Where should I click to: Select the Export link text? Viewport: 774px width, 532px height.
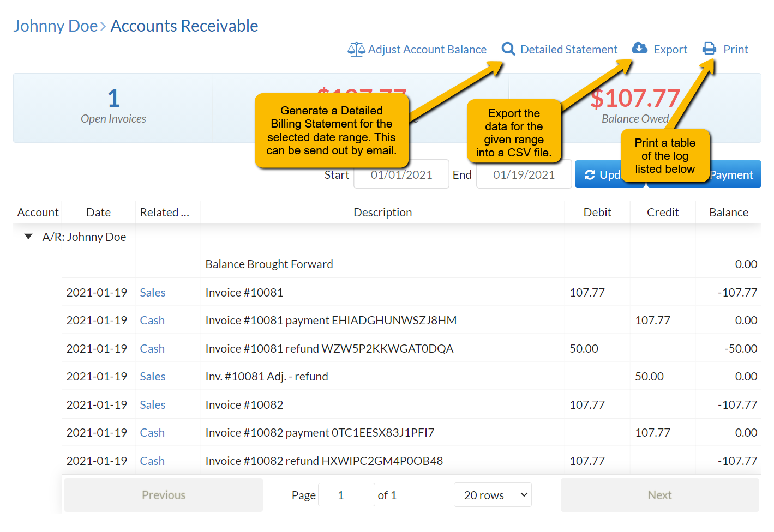click(x=670, y=50)
